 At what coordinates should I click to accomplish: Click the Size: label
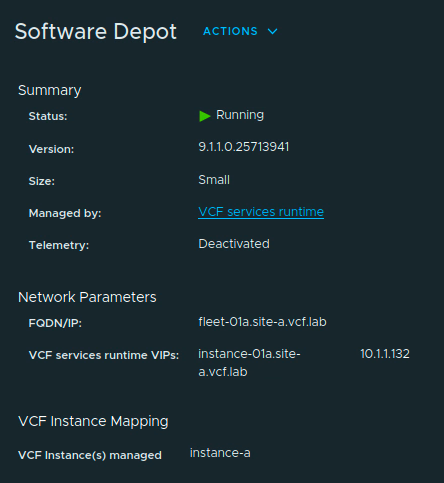42,181
